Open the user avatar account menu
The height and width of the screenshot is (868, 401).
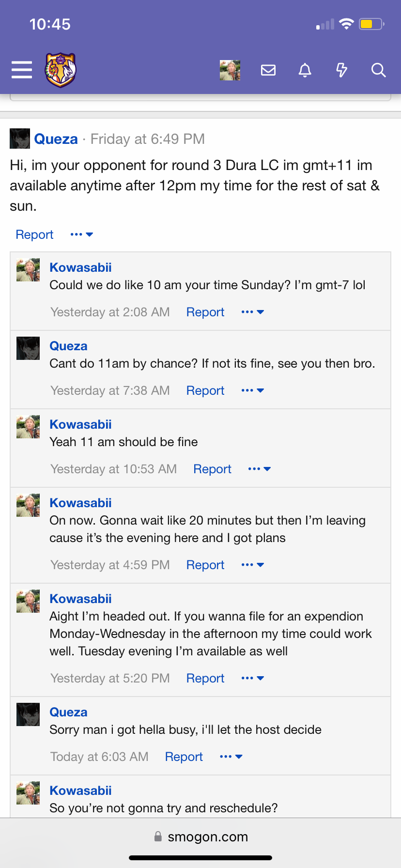coord(230,70)
